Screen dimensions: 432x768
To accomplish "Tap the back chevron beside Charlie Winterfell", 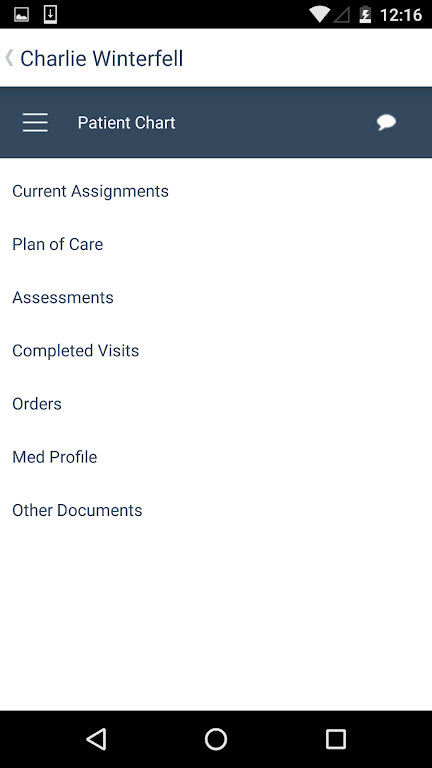I will [9, 58].
